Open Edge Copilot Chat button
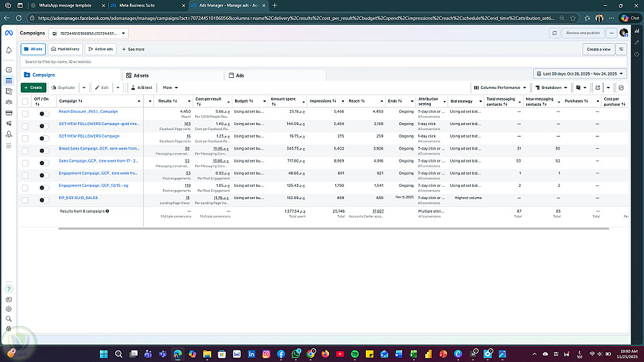Viewport: 644px width, 362px height. click(630, 18)
